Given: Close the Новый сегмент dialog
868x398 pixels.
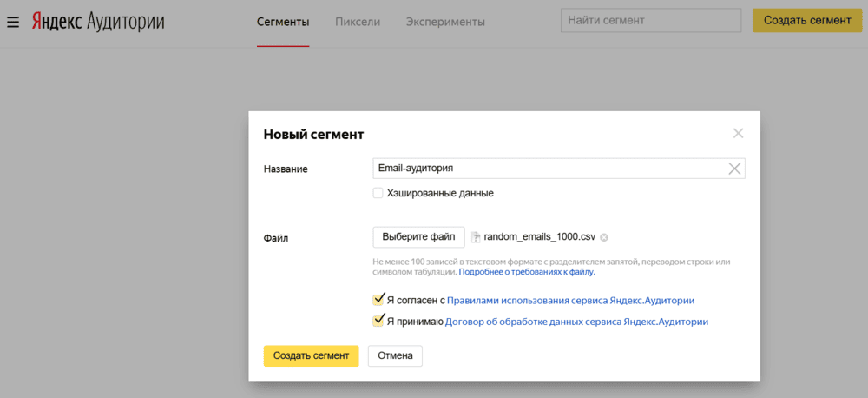Looking at the screenshot, I should click(738, 133).
